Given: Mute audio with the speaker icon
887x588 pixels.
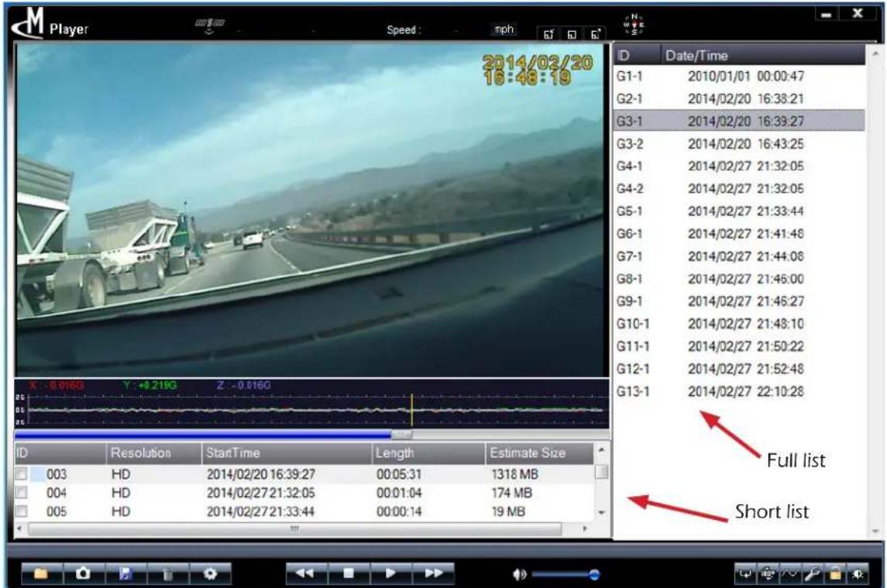Looking at the screenshot, I should [x=519, y=574].
